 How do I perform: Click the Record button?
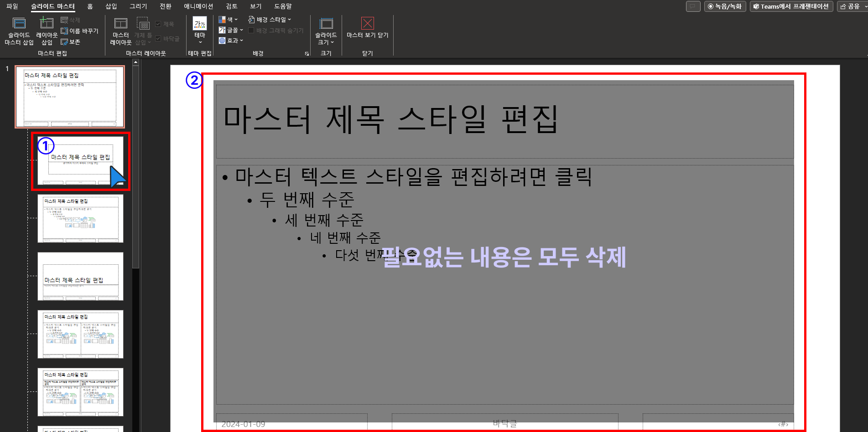pos(725,6)
